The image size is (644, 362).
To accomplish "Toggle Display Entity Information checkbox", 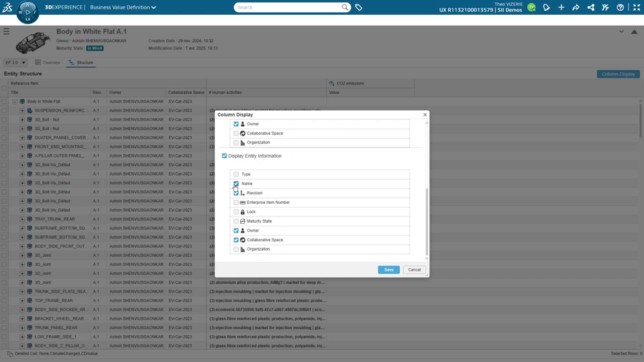I will tap(224, 156).
